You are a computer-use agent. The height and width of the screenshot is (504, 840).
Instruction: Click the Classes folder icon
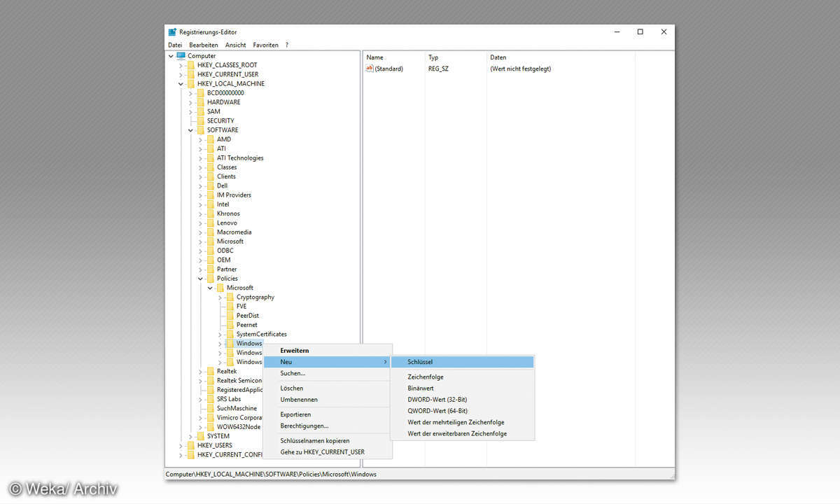[210, 167]
